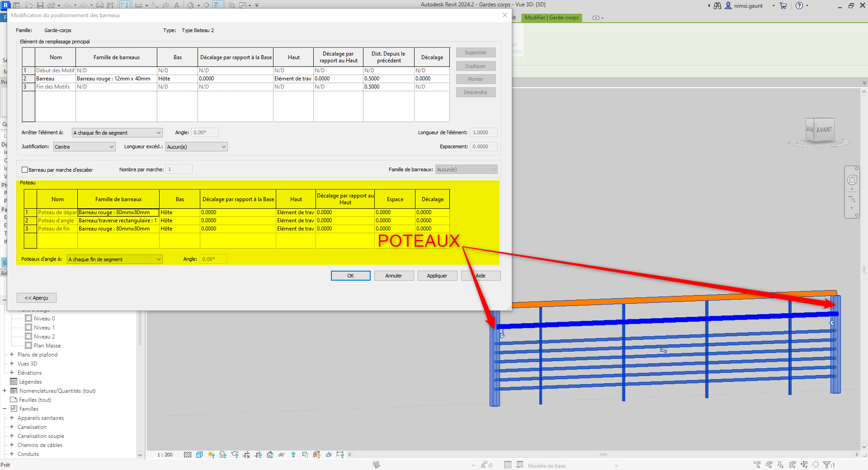868x470 pixels.
Task: Print using the printer icon
Action: pos(100,5)
